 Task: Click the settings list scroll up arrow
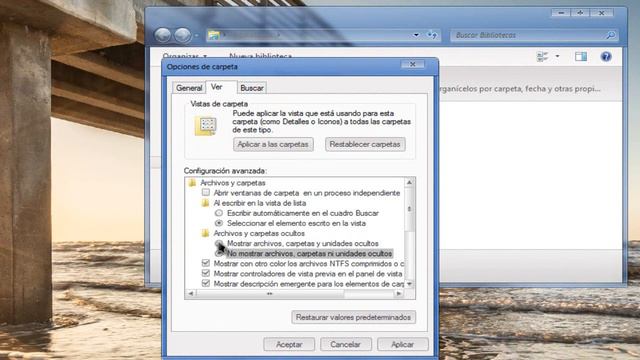(x=409, y=182)
